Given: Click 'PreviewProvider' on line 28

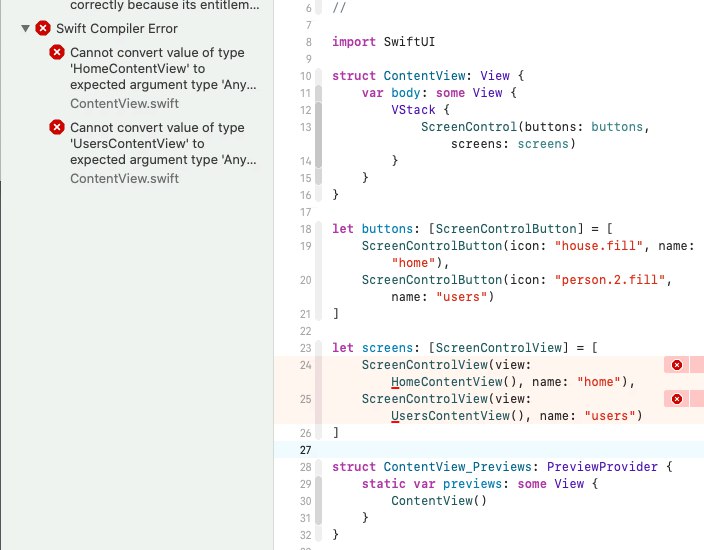Looking at the screenshot, I should click(x=602, y=466).
